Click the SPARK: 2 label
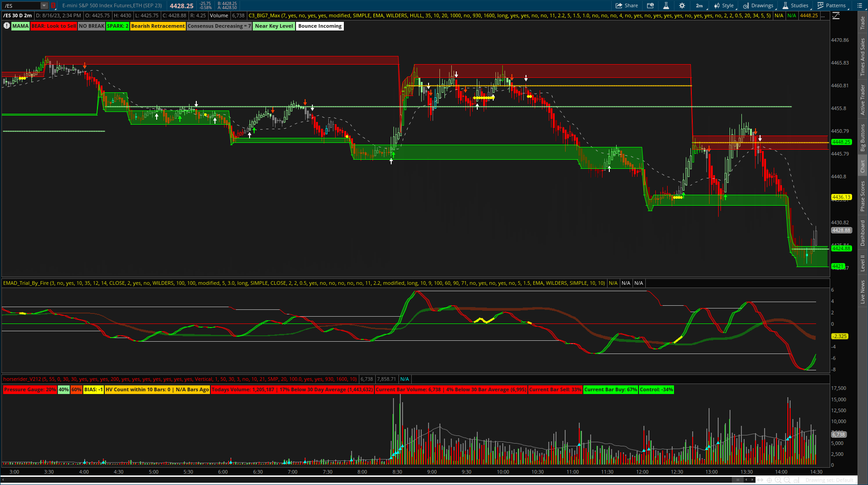868x485 pixels. click(x=118, y=26)
